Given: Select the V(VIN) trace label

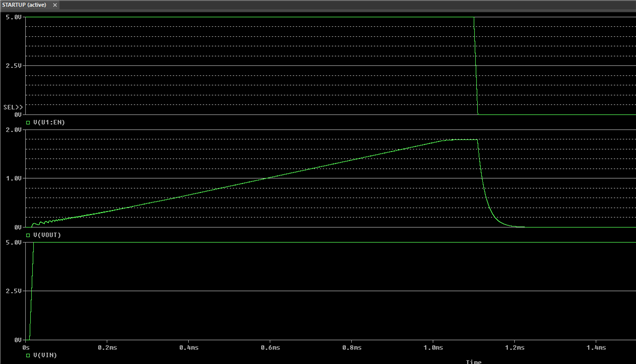Looking at the screenshot, I should pos(45,355).
